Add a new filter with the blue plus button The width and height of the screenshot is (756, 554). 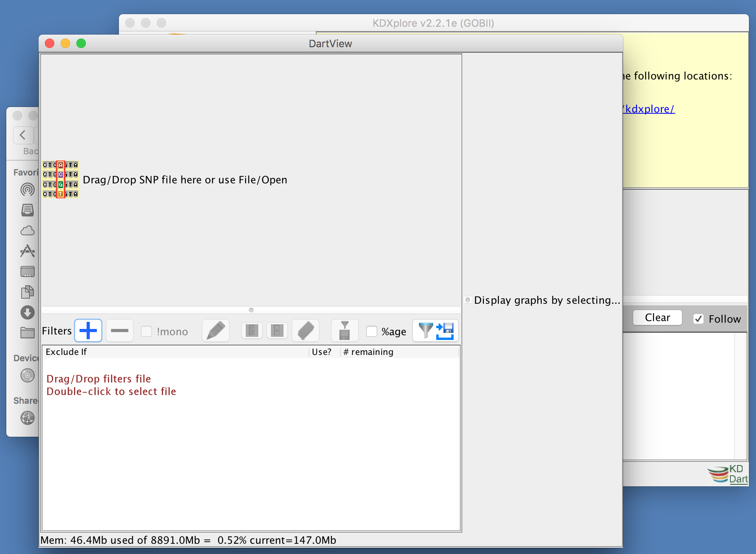[x=88, y=331]
